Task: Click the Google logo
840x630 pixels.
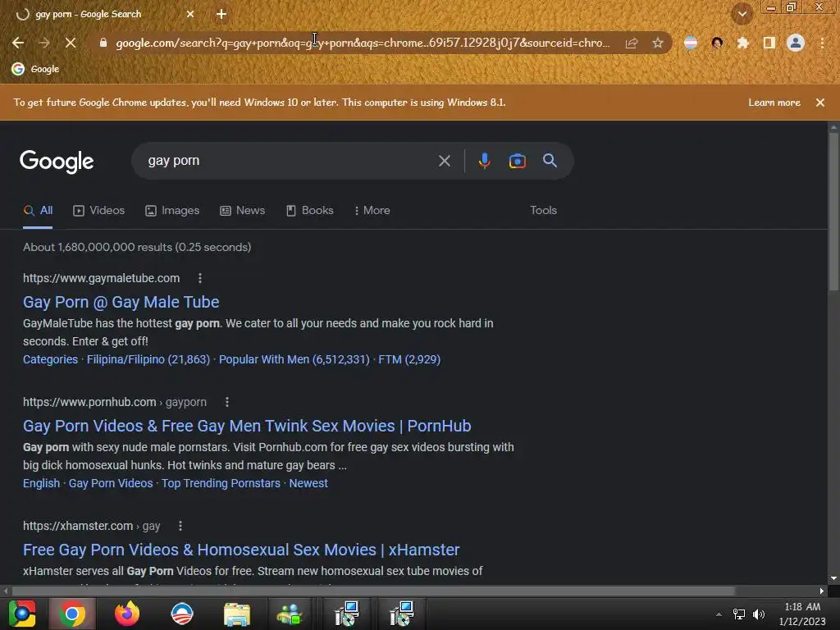Action: (57, 162)
